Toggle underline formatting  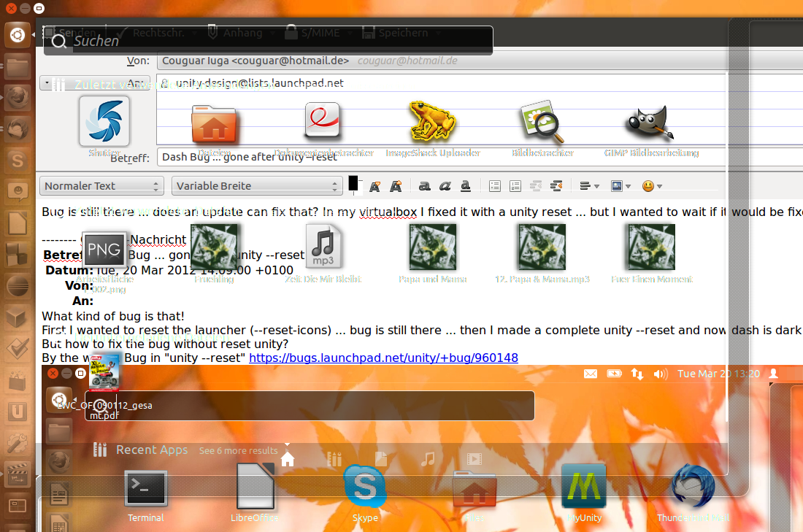[465, 186]
